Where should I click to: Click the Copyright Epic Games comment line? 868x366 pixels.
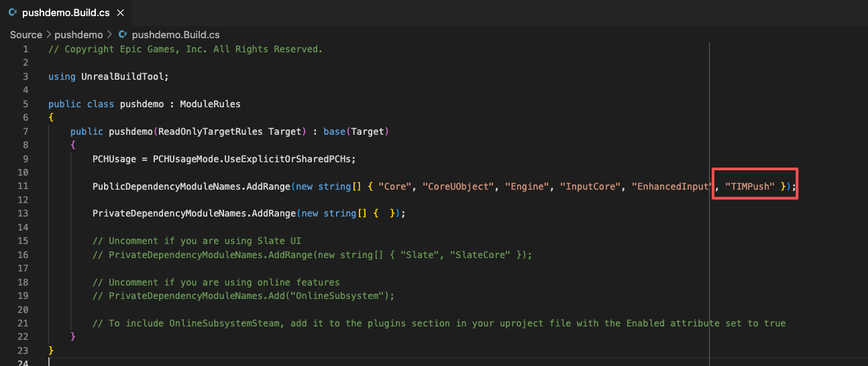click(x=185, y=49)
